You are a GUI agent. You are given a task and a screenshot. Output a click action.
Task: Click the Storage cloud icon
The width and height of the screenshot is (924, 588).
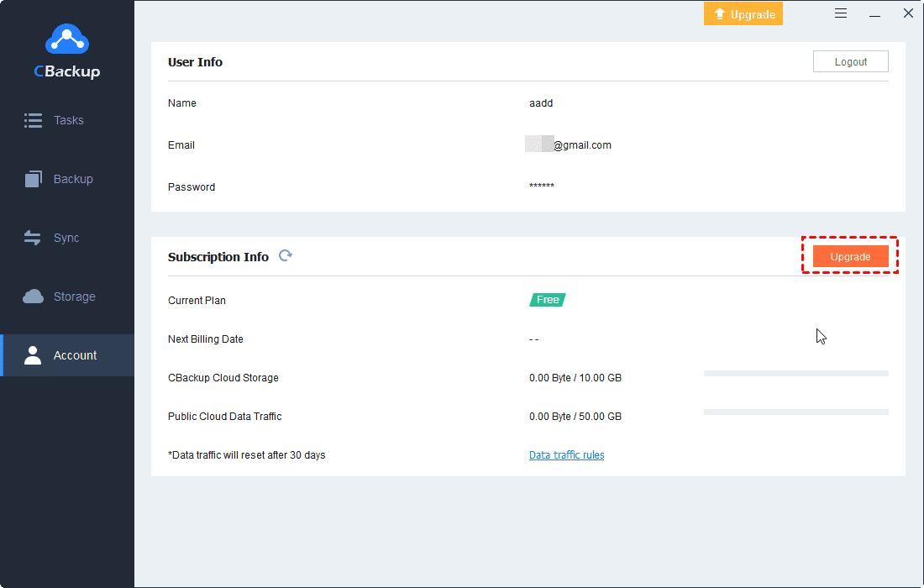tap(33, 297)
